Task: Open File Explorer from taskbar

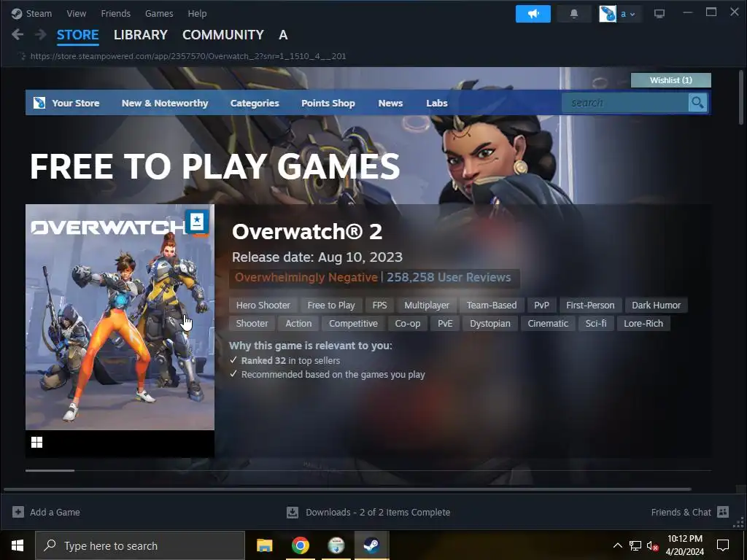Action: [264, 545]
